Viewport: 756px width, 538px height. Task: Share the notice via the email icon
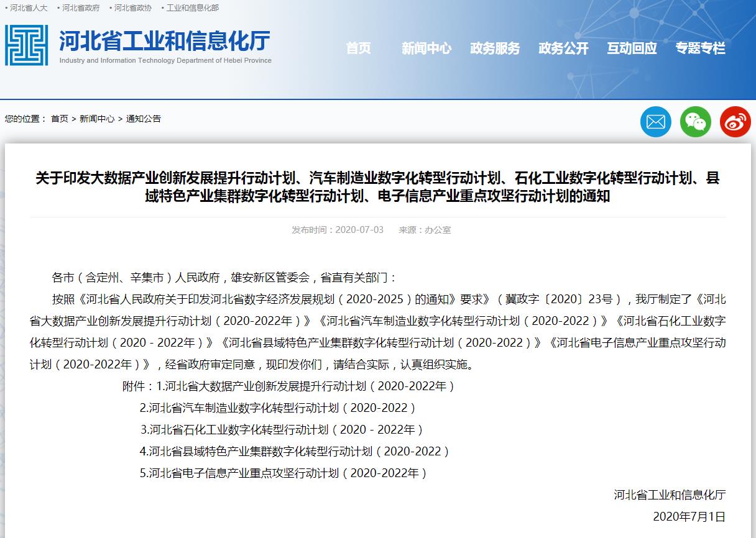pos(655,122)
